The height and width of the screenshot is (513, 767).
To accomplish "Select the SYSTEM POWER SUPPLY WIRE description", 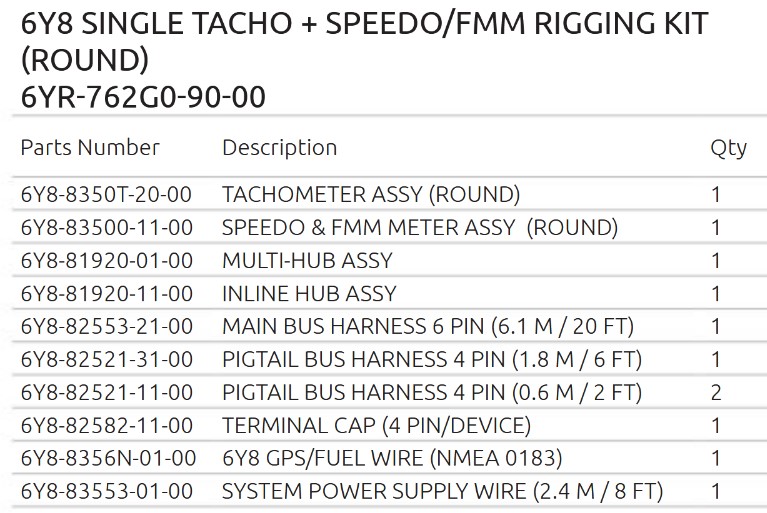I will click(442, 491).
